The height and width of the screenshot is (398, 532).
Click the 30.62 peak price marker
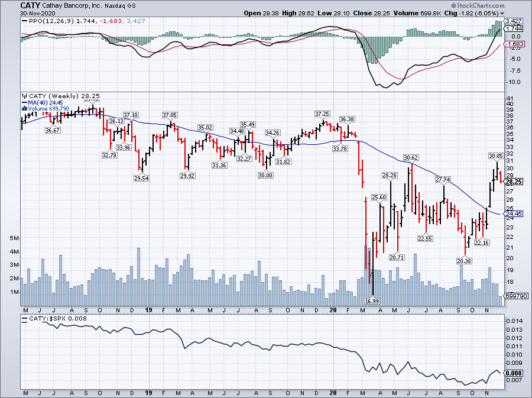[411, 157]
